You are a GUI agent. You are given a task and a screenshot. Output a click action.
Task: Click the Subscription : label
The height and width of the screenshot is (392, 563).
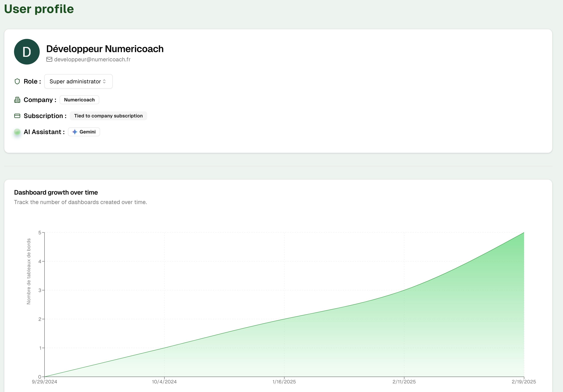coord(45,116)
